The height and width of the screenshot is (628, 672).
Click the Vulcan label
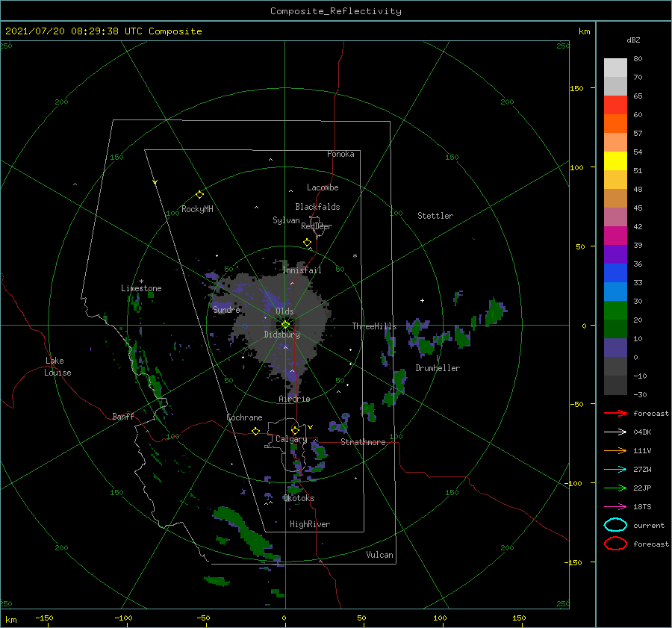click(379, 555)
